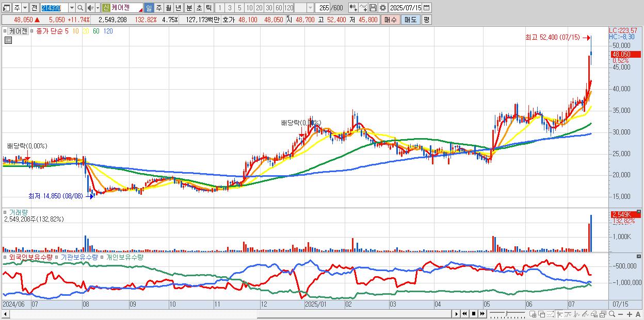Click the 3D volume bar icon
The width and height of the screenshot is (644, 320).
[594, 314]
